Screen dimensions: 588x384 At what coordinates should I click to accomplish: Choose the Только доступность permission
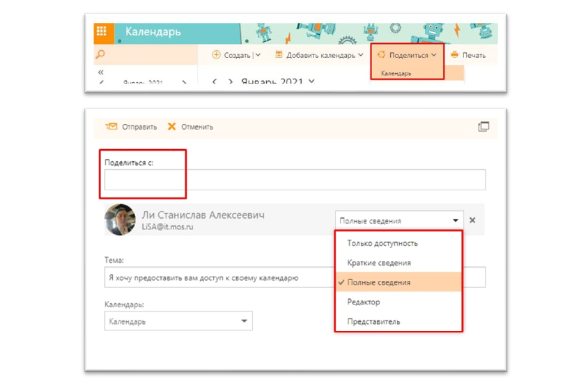tap(382, 243)
